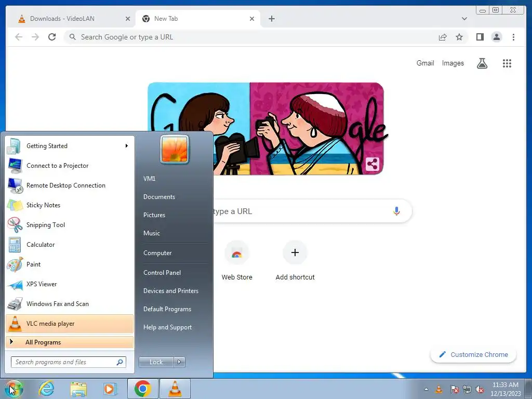Reload the page in Chrome
The height and width of the screenshot is (399, 532).
tap(52, 37)
